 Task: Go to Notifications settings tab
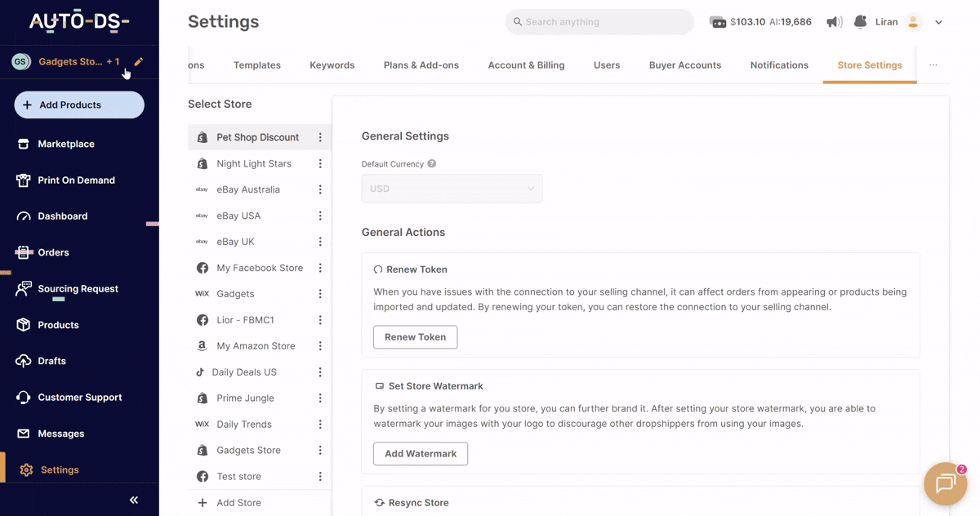pyautogui.click(x=779, y=65)
